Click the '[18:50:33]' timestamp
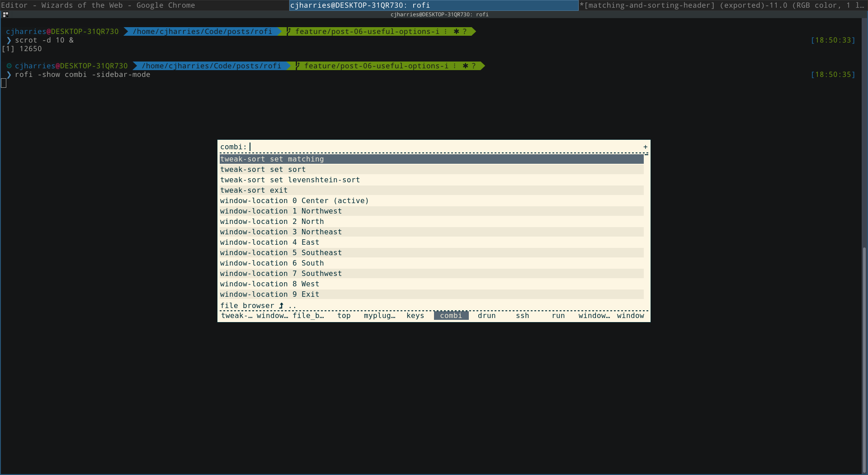 pyautogui.click(x=833, y=40)
